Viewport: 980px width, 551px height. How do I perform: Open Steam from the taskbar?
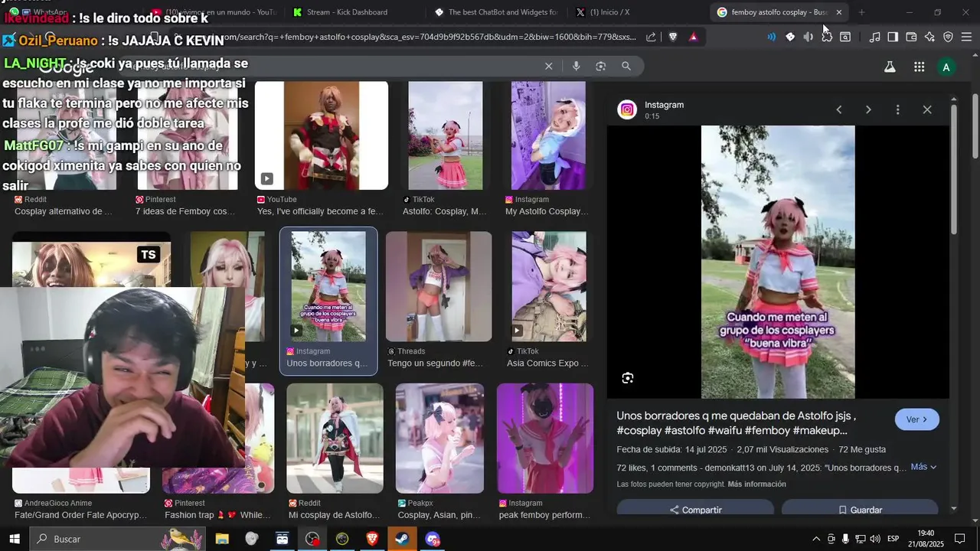tap(402, 539)
